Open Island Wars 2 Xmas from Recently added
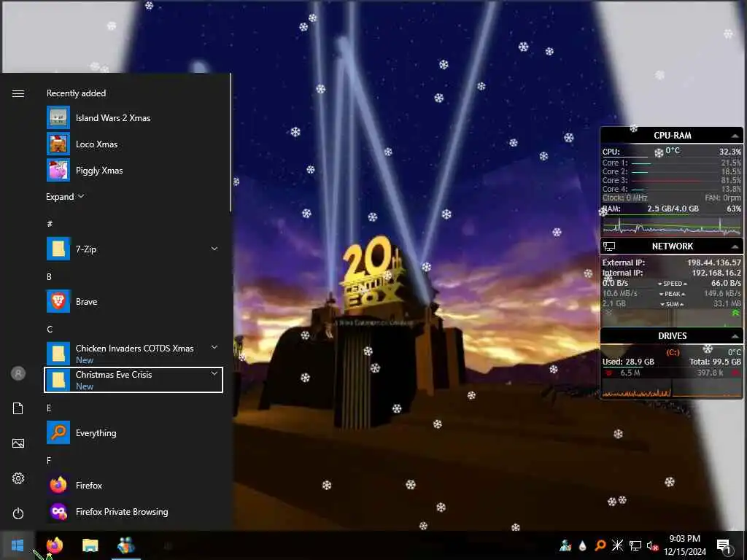The image size is (747, 560). [x=133, y=117]
